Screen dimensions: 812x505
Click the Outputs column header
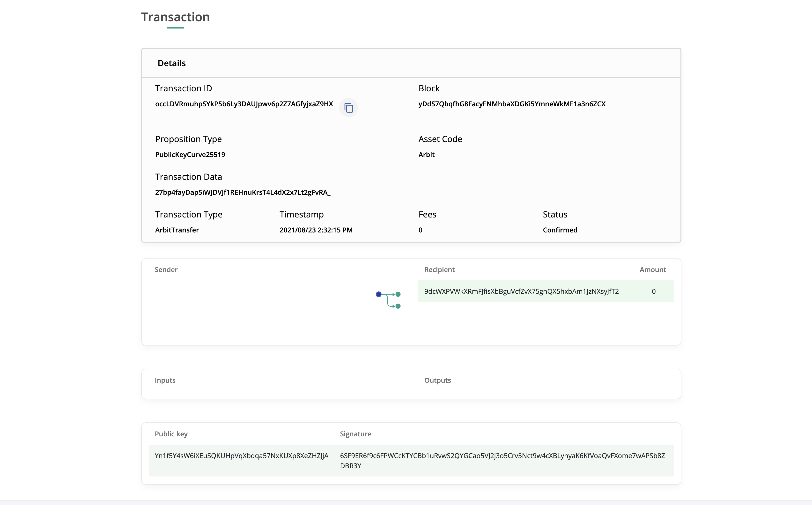pos(437,380)
